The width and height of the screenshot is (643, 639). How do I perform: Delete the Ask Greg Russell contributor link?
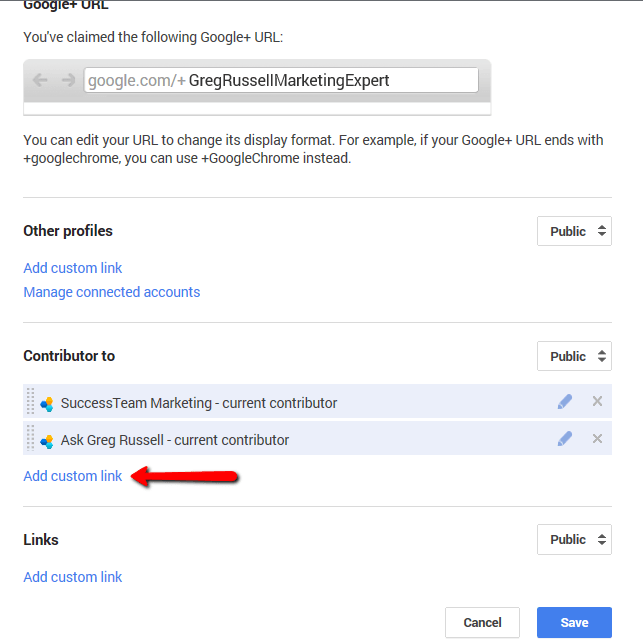pos(597,438)
